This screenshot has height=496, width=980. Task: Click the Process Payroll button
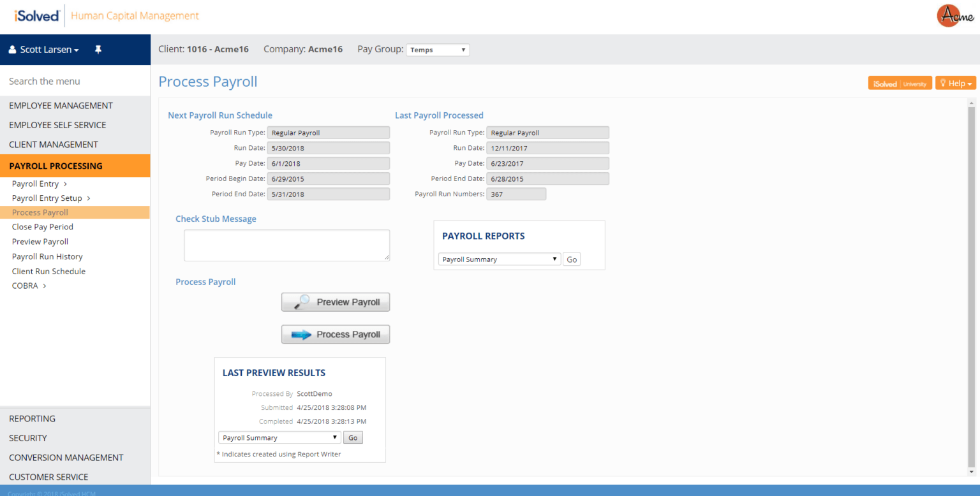336,335
